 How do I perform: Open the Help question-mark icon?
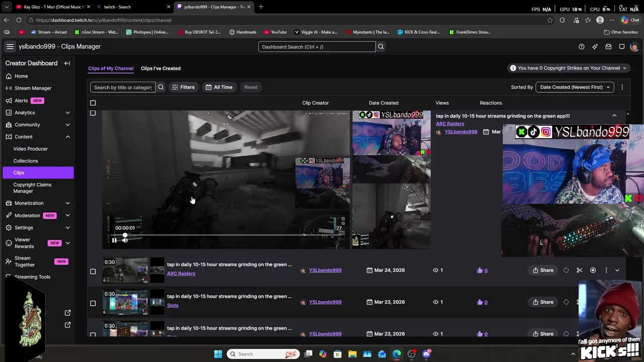tap(582, 47)
